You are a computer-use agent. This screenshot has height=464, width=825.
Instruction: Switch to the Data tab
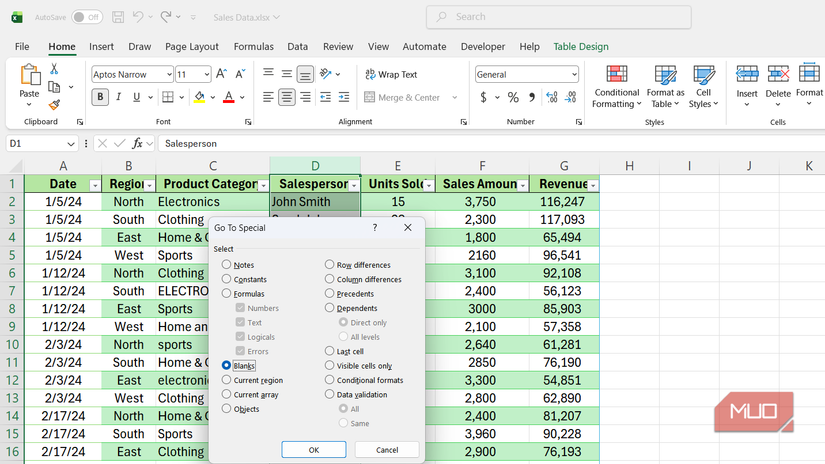[297, 46]
